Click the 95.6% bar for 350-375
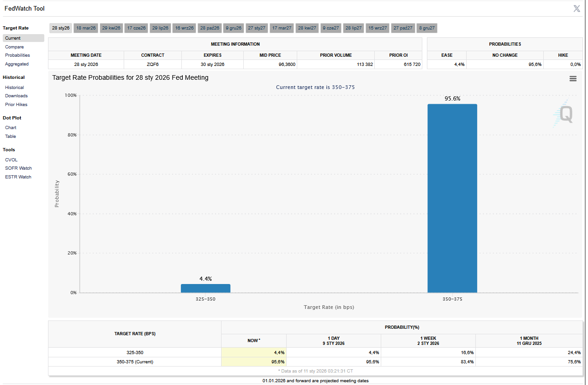This screenshot has width=588, height=385. 452,198
